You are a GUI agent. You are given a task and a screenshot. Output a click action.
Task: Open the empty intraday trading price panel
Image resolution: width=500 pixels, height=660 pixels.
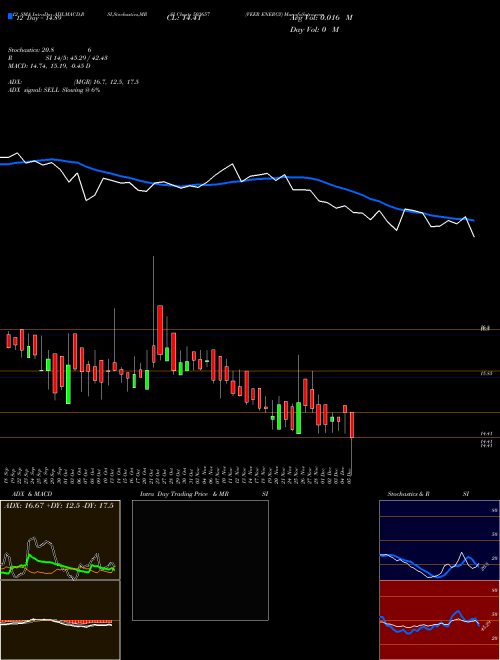[200, 560]
